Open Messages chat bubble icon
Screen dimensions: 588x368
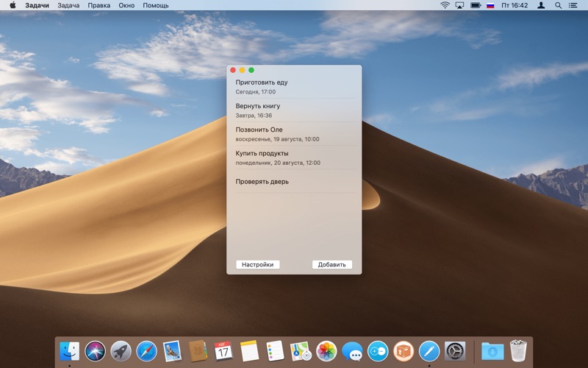[x=352, y=352]
